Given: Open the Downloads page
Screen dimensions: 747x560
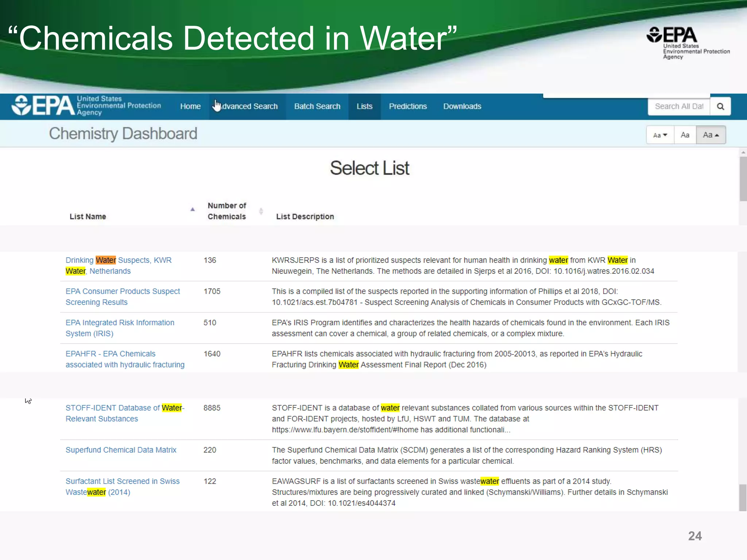Looking at the screenshot, I should pos(462,106).
